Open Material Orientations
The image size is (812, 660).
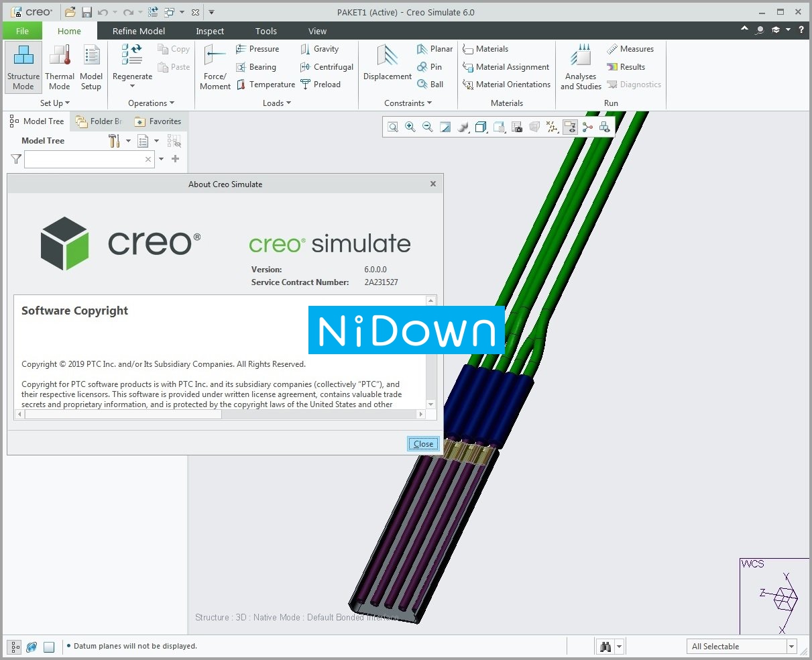point(507,85)
